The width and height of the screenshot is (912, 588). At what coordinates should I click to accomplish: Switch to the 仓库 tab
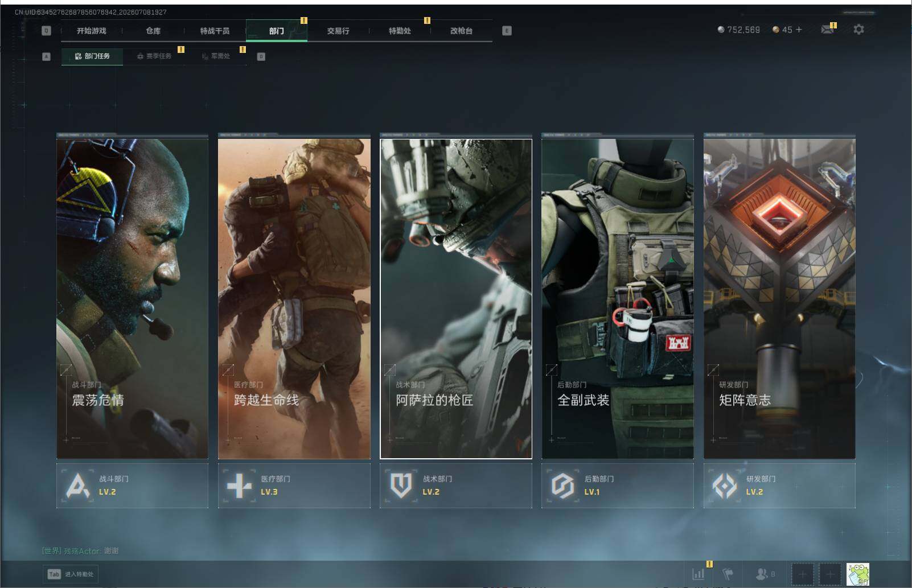pyautogui.click(x=153, y=31)
